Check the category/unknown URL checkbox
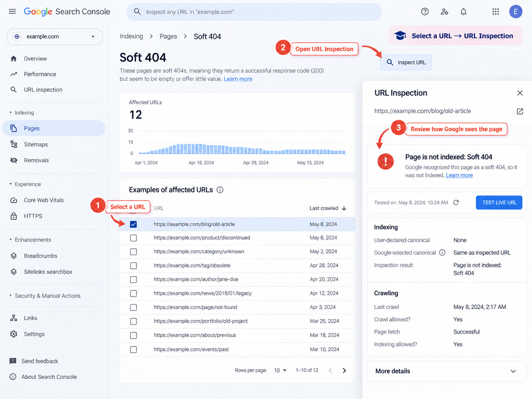 point(133,252)
